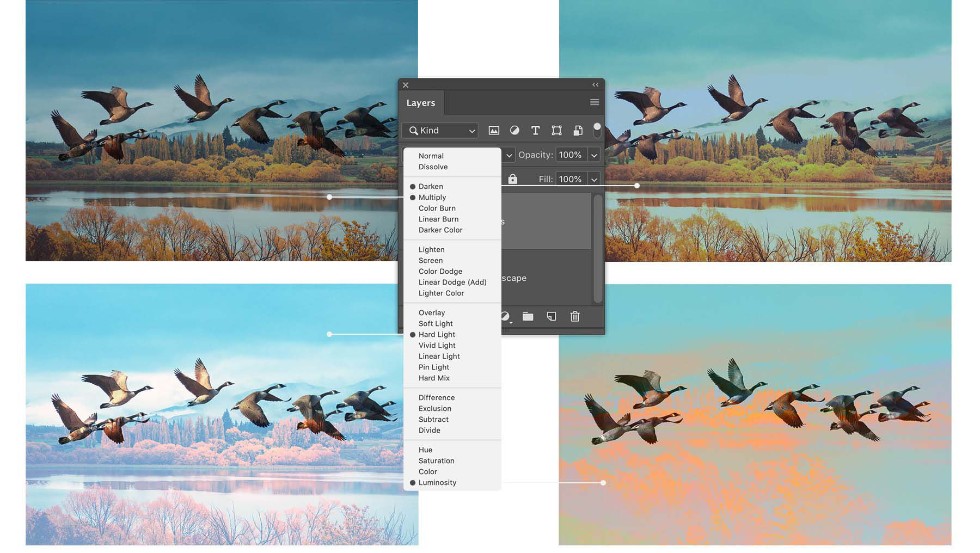
Task: Click the shape layers filter icon
Action: click(556, 131)
